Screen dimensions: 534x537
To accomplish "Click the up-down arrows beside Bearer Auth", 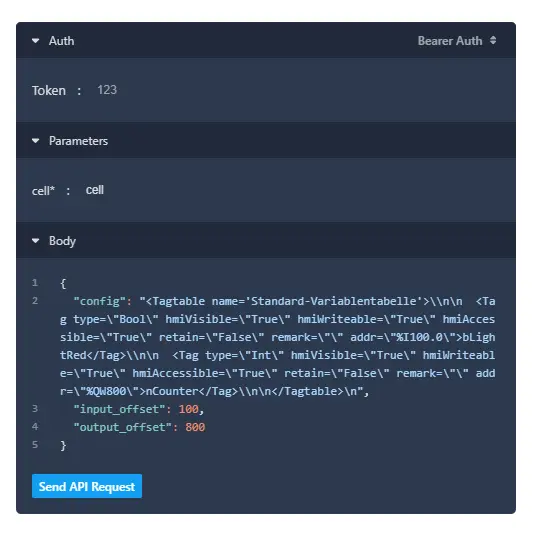I will point(493,40).
